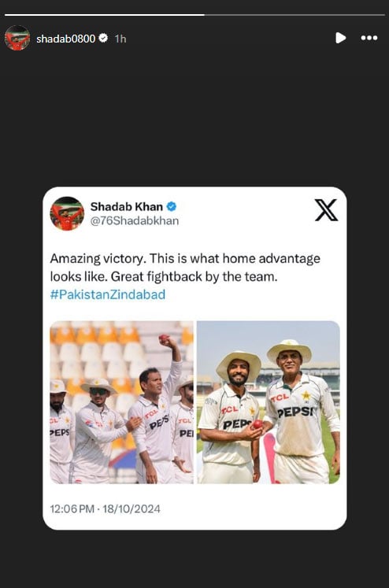
Task: Click the blue verified checkmark on tweet
Action: pyautogui.click(x=172, y=206)
